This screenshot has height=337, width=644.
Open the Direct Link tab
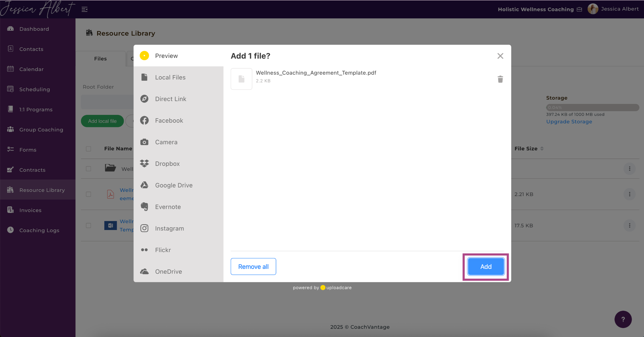[170, 99]
